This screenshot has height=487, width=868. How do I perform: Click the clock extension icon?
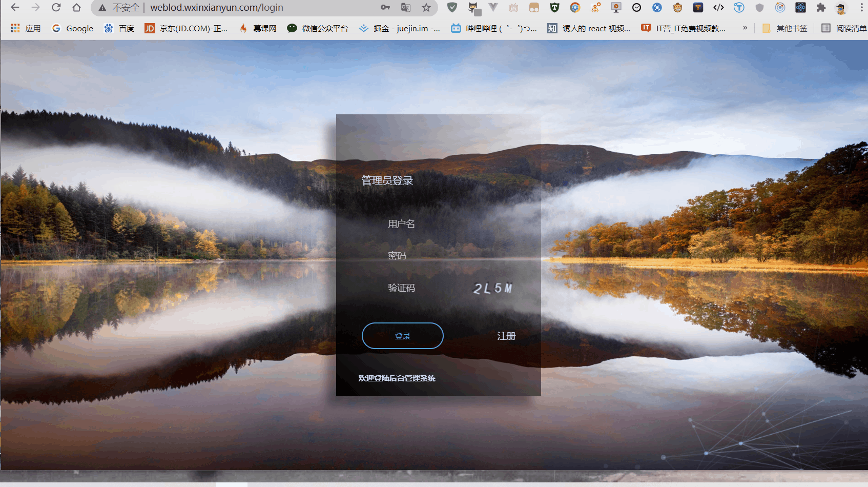[636, 8]
